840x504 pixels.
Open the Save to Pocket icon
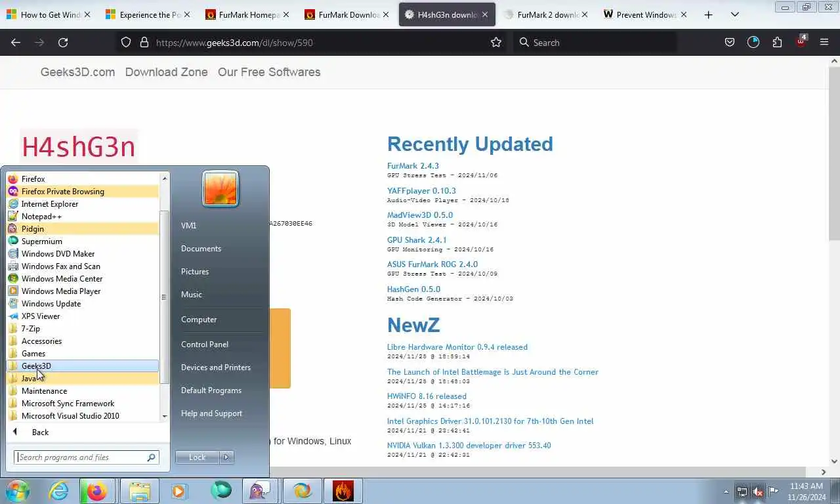[x=729, y=42]
